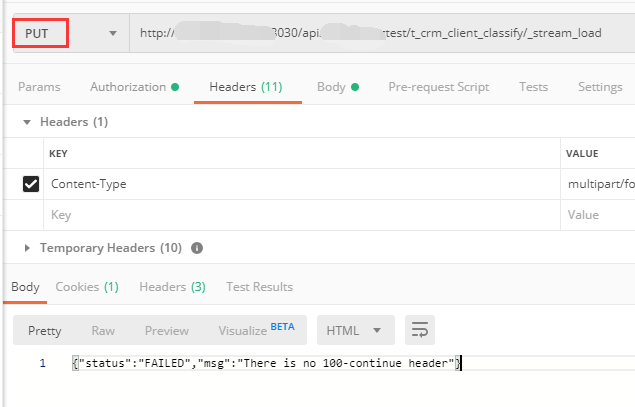The width and height of the screenshot is (635, 407).
Task: Select the response Body tab
Action: coord(25,287)
